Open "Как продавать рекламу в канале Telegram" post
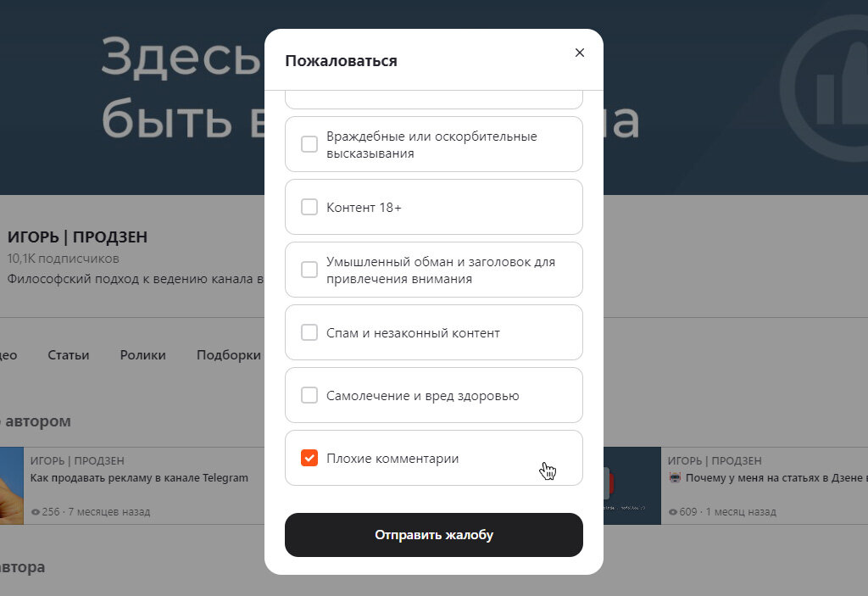The image size is (868, 596). click(139, 477)
